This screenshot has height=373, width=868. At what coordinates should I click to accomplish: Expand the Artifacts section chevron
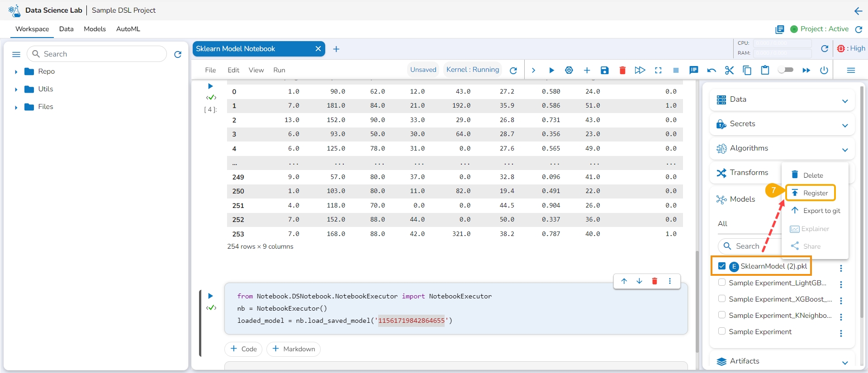click(x=844, y=363)
